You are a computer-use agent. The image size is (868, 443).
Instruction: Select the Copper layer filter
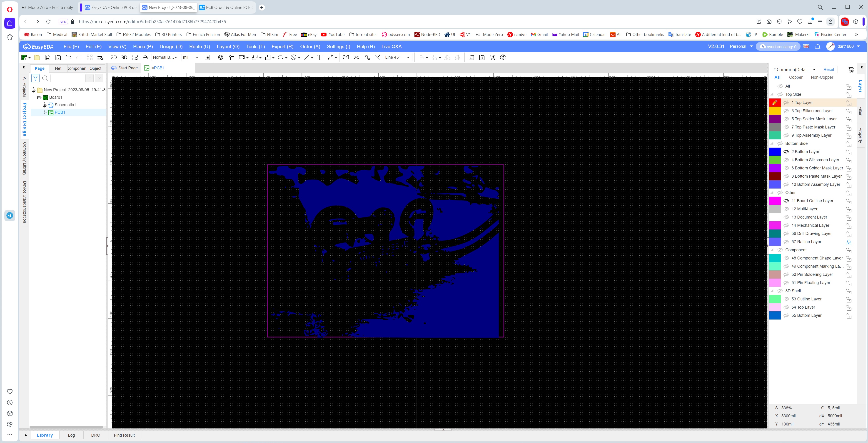tap(796, 78)
